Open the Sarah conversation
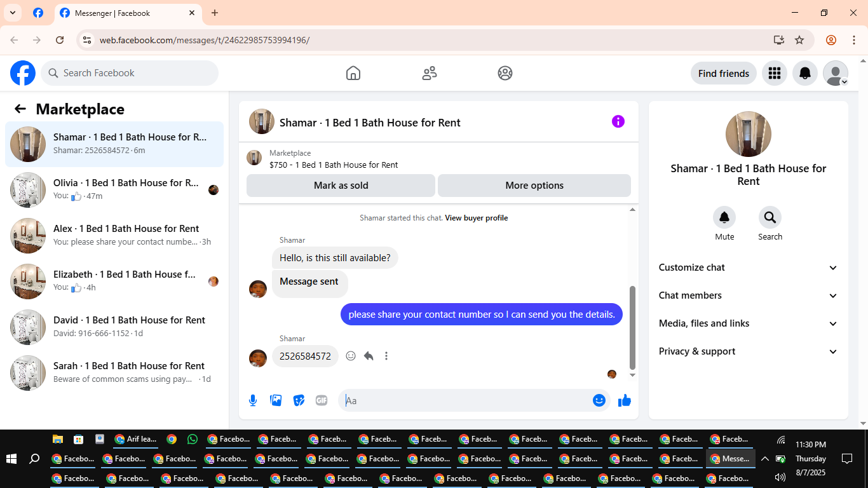868x488 pixels. tap(114, 373)
